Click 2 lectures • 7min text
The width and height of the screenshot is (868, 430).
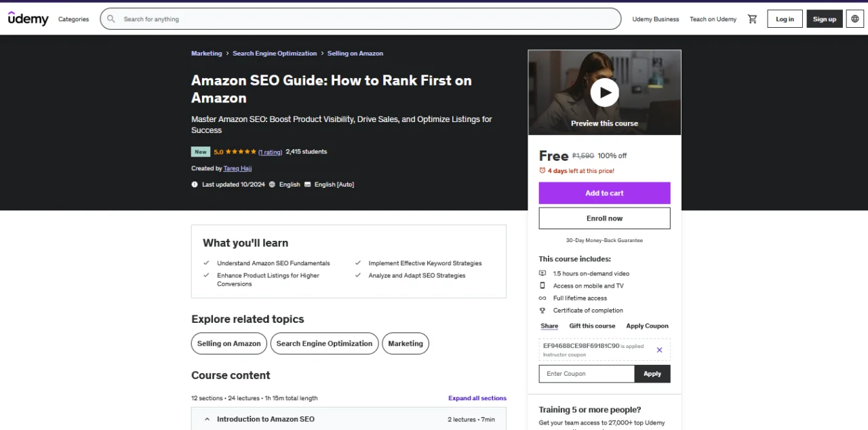(x=471, y=419)
